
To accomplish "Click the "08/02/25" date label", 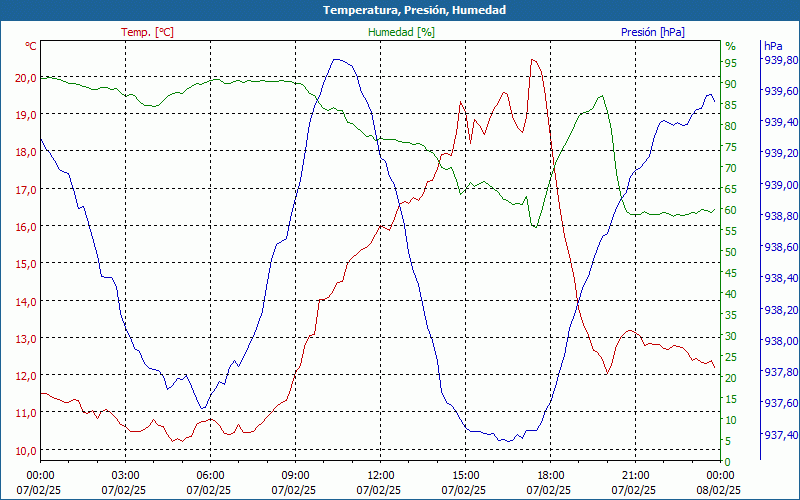I will click(720, 490).
